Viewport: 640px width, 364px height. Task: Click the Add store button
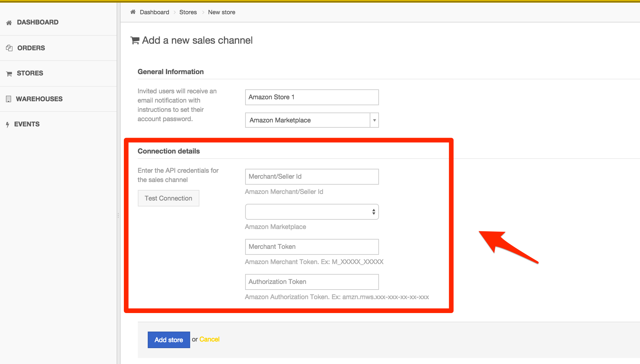169,340
